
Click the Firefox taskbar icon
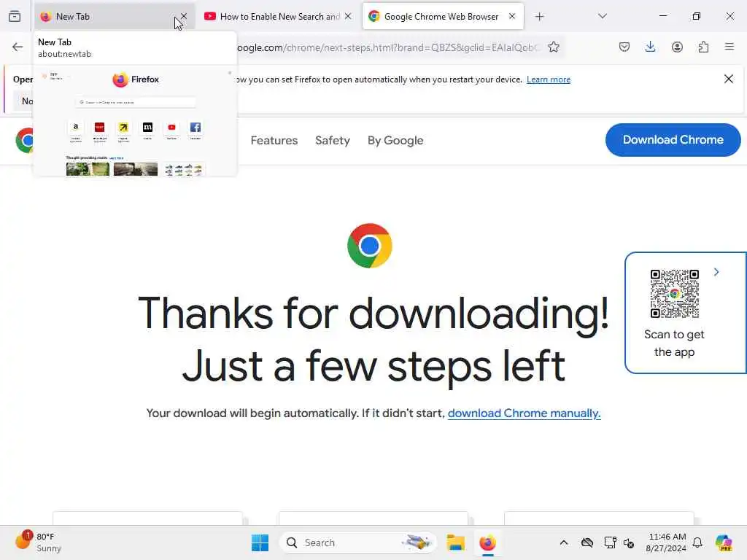[x=487, y=542]
